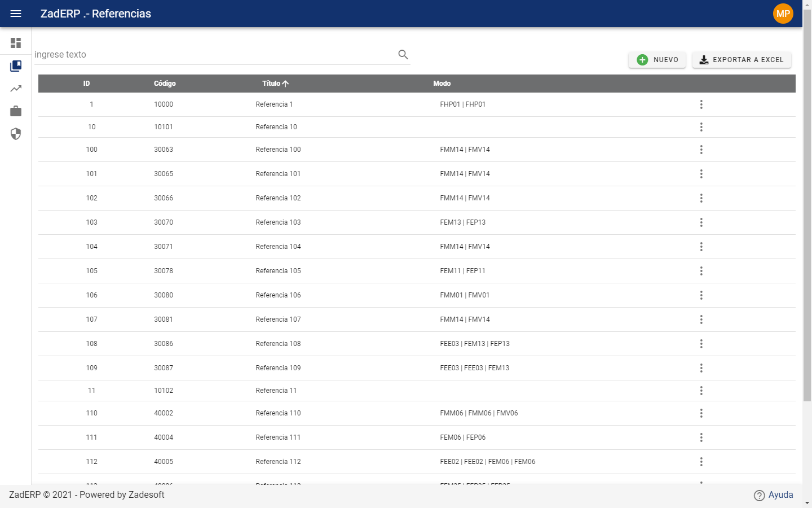Open row menu for Referencia 10
Screen dimensions: 812x508
701,127
